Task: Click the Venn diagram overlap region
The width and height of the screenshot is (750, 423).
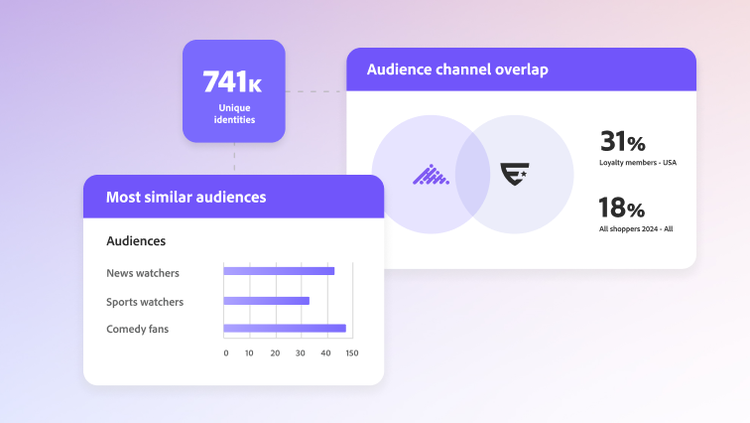Action: click(x=472, y=175)
